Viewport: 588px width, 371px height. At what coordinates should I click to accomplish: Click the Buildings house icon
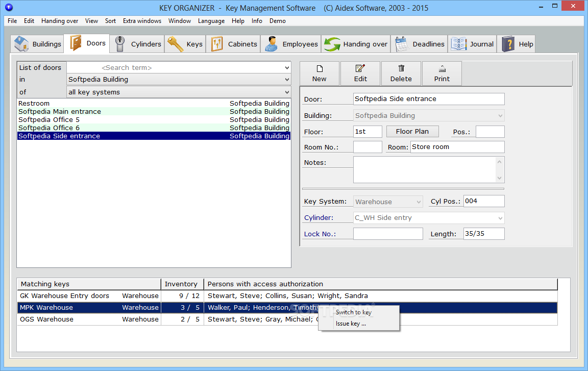click(21, 44)
